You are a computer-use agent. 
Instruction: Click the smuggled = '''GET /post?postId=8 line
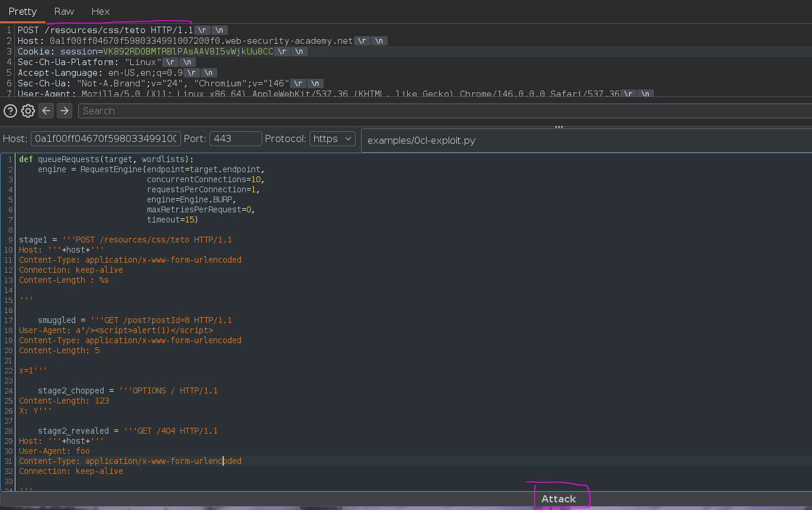click(x=135, y=320)
